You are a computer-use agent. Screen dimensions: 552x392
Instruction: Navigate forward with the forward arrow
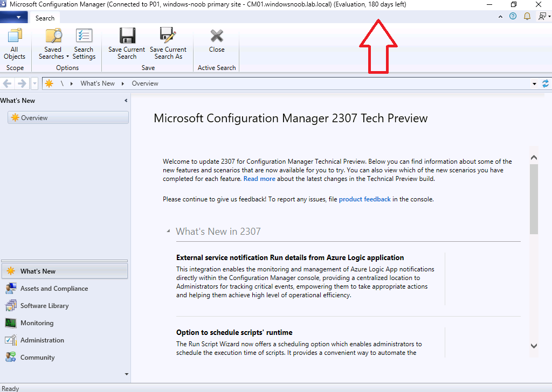[22, 83]
